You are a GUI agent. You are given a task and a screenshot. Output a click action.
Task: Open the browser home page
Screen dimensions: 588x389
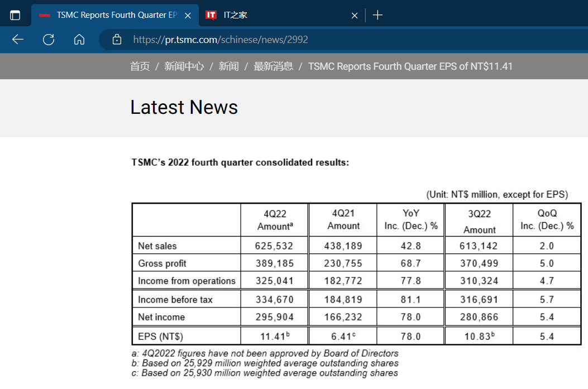(x=79, y=40)
